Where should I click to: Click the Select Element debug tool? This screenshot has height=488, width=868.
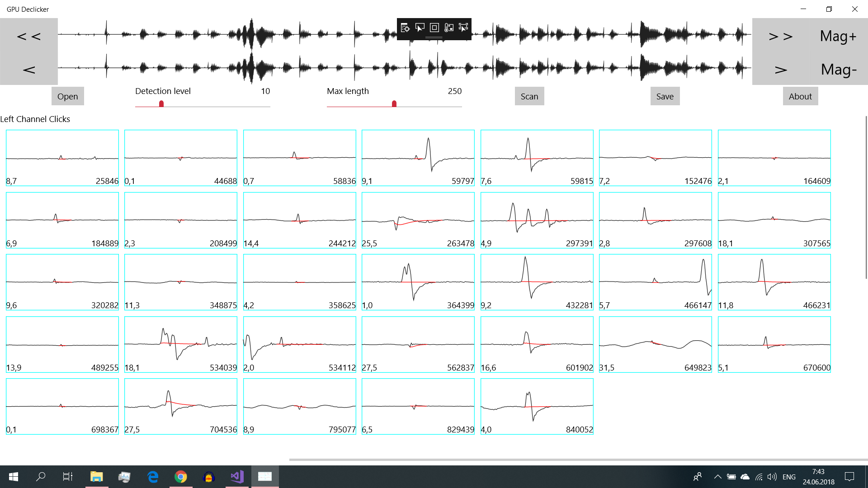tap(420, 28)
